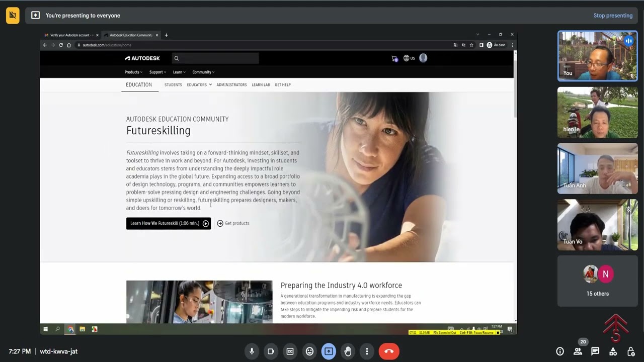Click the present screen button in Meet
The width and height of the screenshot is (644, 362).
329,351
